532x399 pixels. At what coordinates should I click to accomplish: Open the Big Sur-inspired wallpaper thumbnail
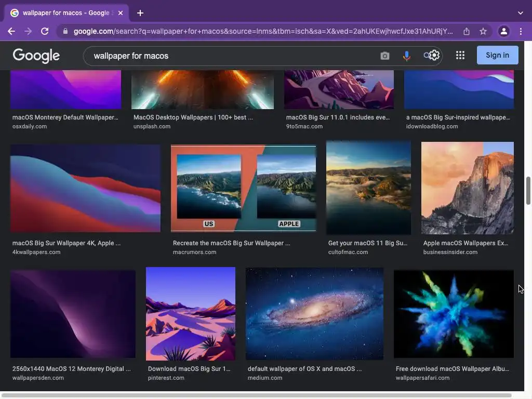coord(459,89)
